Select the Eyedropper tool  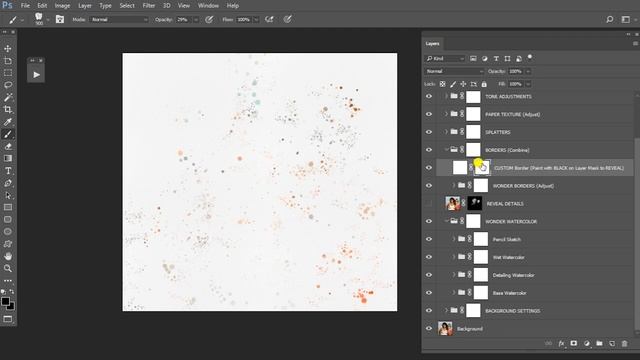pyautogui.click(x=8, y=122)
